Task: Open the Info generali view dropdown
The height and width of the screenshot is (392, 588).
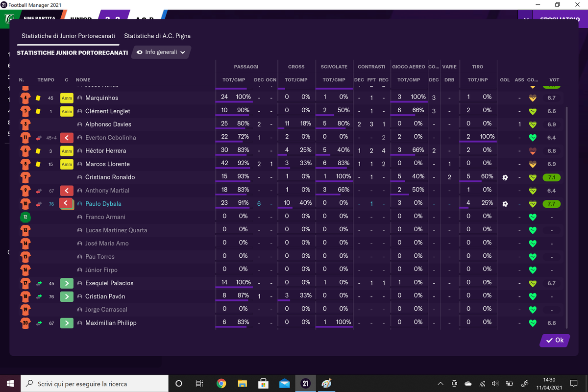Action: pyautogui.click(x=161, y=52)
